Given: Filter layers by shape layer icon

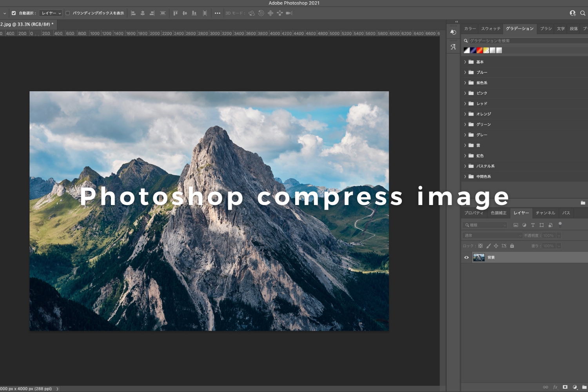Looking at the screenshot, I should 542,225.
